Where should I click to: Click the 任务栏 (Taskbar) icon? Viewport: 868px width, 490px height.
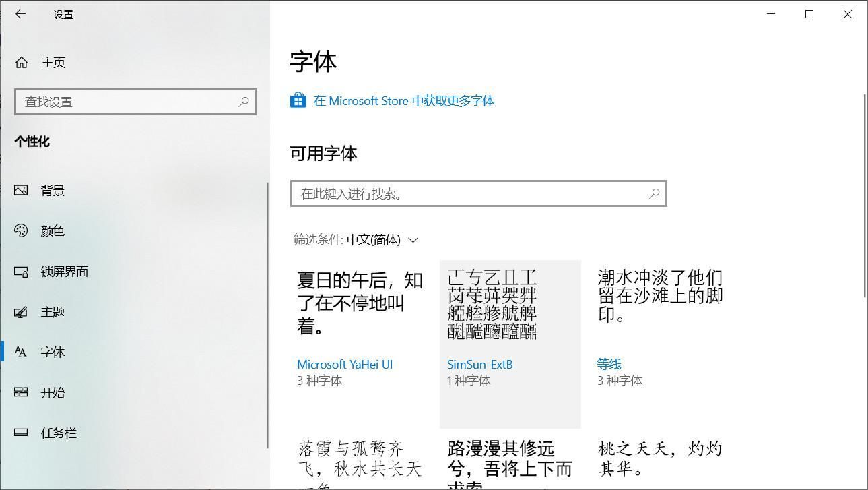coord(22,433)
